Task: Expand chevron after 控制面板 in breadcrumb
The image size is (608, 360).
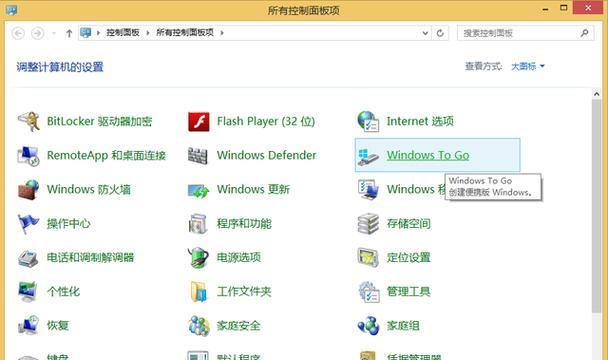Action: click(148, 33)
